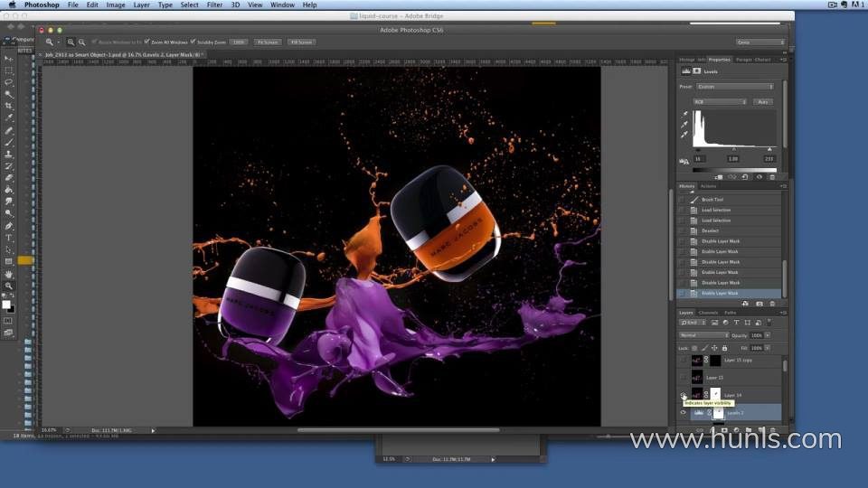Select the Lasso tool

8,82
